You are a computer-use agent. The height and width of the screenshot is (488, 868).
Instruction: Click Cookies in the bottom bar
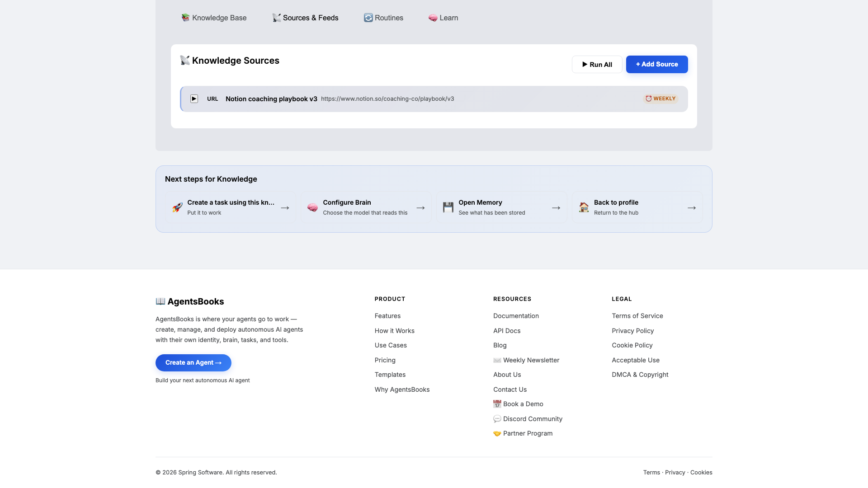pyautogui.click(x=701, y=472)
